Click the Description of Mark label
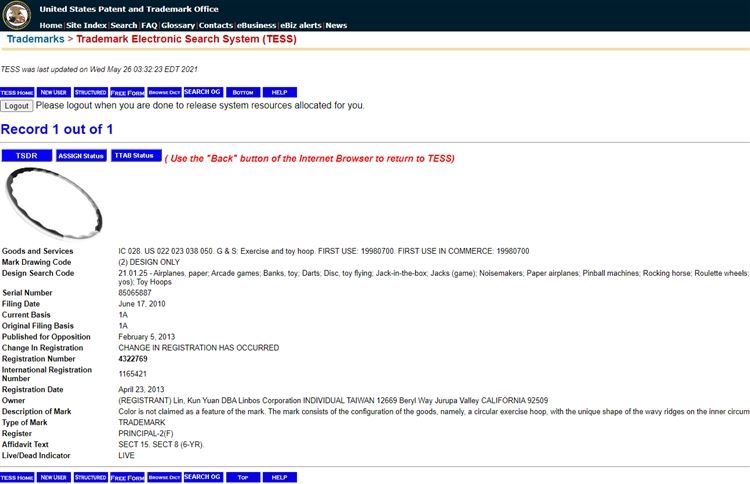The height and width of the screenshot is (484, 750). [37, 411]
